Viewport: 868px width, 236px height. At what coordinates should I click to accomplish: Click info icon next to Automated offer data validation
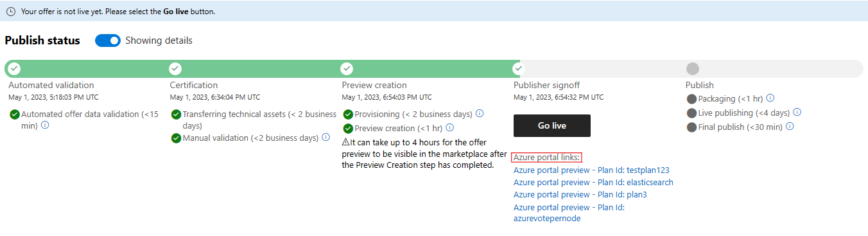[x=45, y=125]
